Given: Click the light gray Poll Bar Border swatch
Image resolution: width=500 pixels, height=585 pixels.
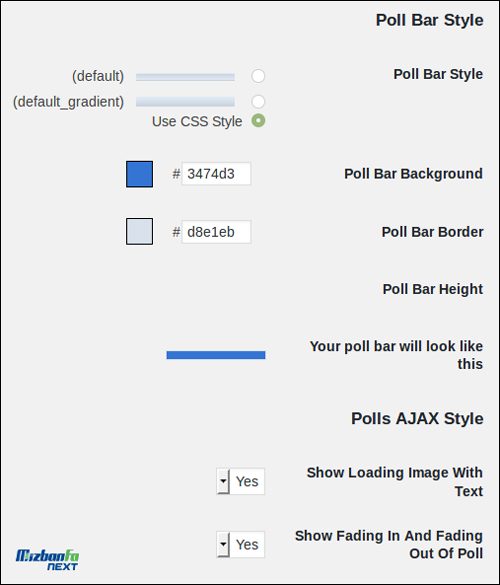Looking at the screenshot, I should [140, 231].
